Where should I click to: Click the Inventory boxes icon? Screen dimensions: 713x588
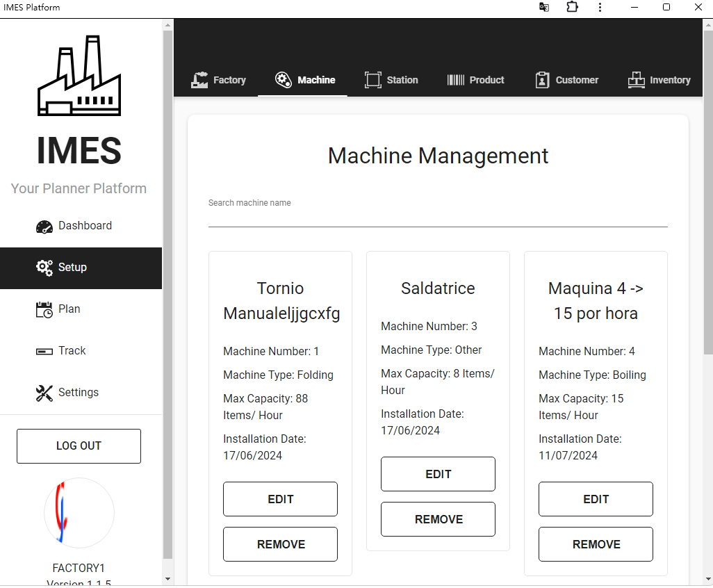pos(636,80)
